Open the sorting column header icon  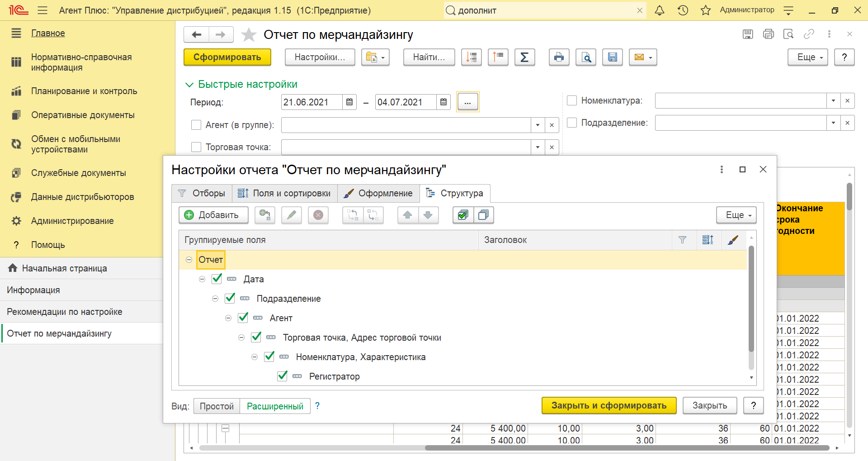pyautogui.click(x=708, y=240)
